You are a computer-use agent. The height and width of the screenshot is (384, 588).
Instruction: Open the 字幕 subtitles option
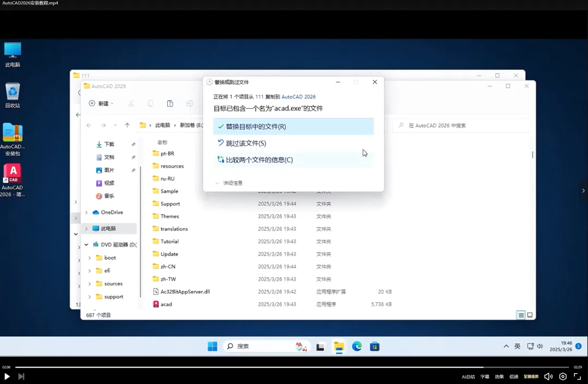[x=485, y=376]
